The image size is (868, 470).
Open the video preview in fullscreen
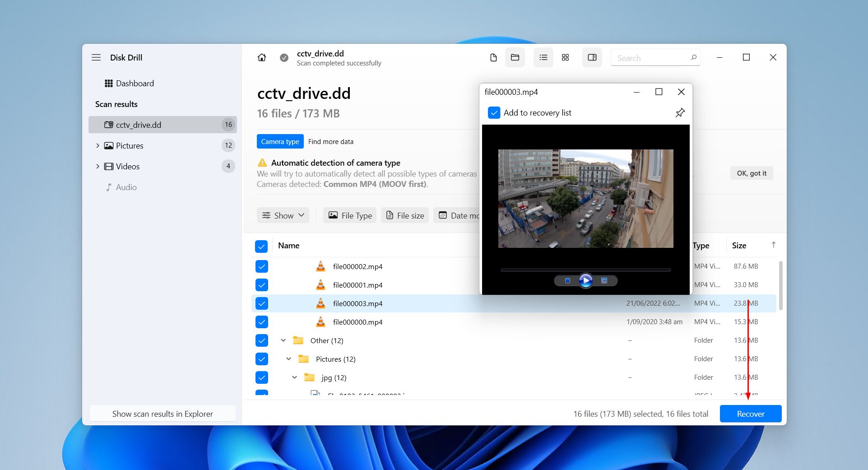tap(604, 281)
